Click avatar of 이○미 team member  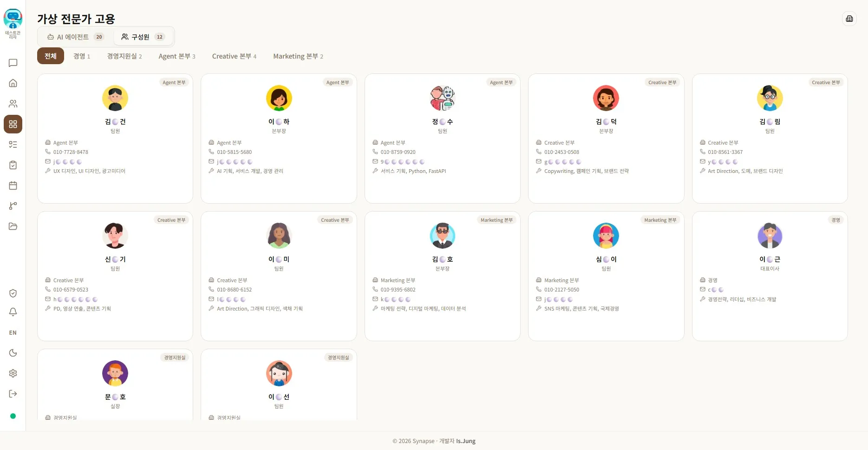tap(279, 236)
